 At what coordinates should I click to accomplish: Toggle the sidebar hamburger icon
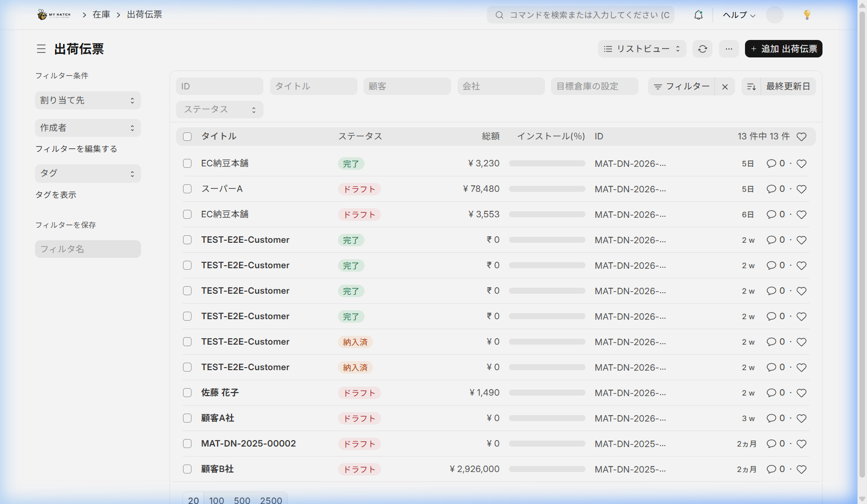click(x=41, y=49)
